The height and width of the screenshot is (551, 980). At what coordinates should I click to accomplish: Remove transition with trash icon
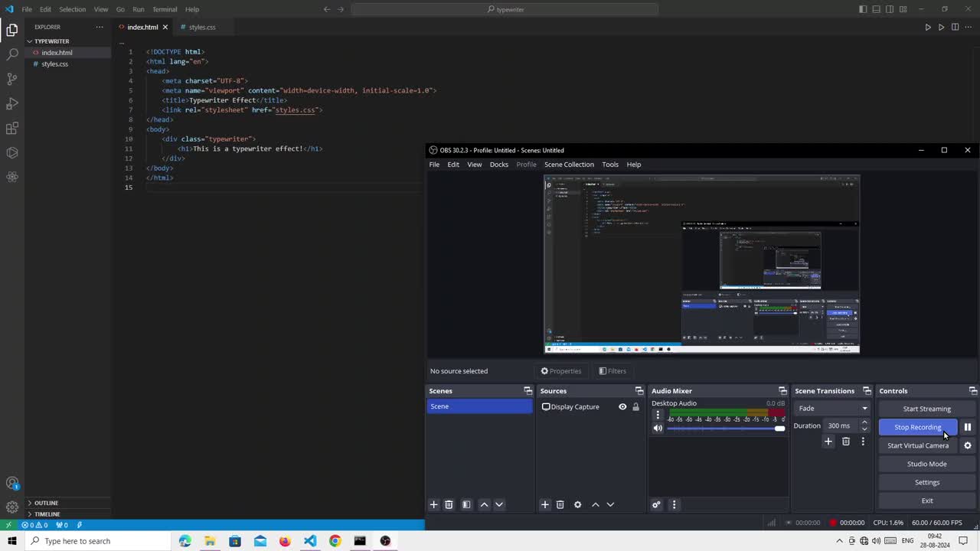point(846,442)
